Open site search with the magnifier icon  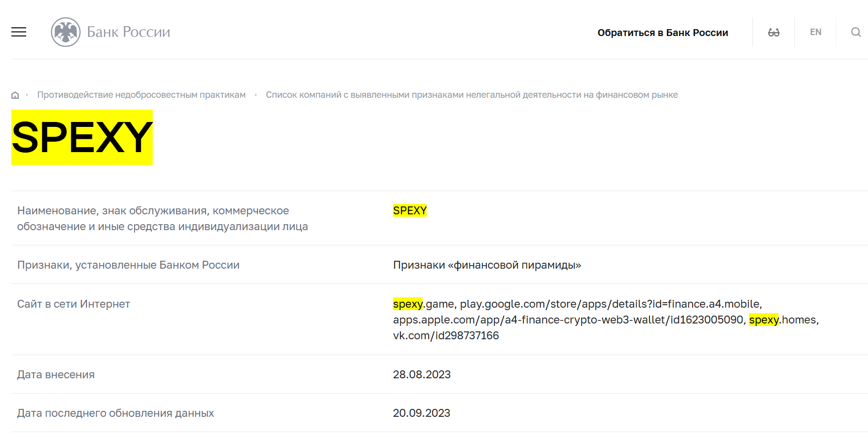tap(856, 32)
